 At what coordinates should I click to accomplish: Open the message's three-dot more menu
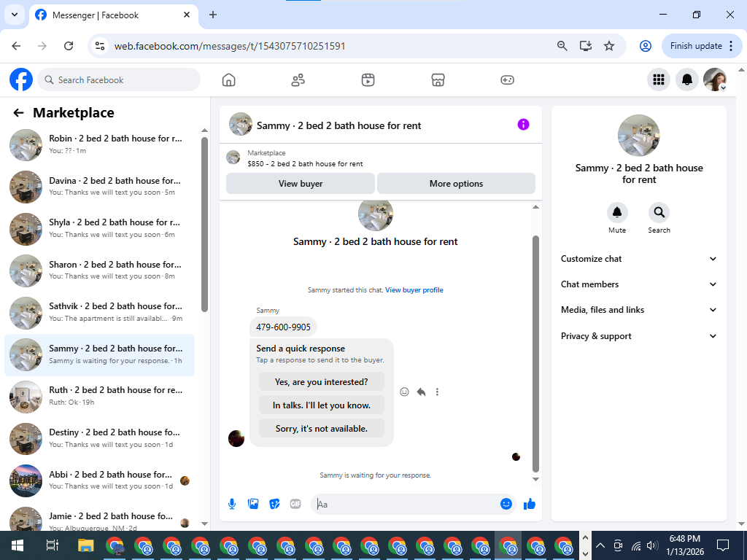[437, 392]
